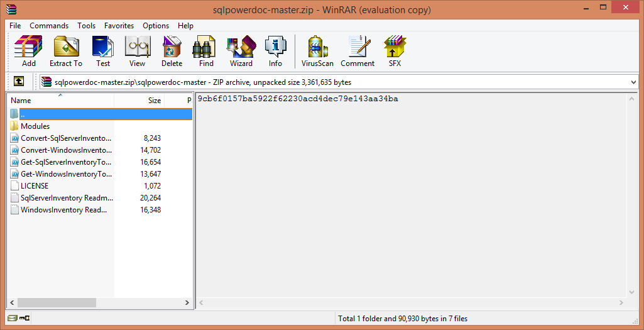Open the Comment tool

357,51
